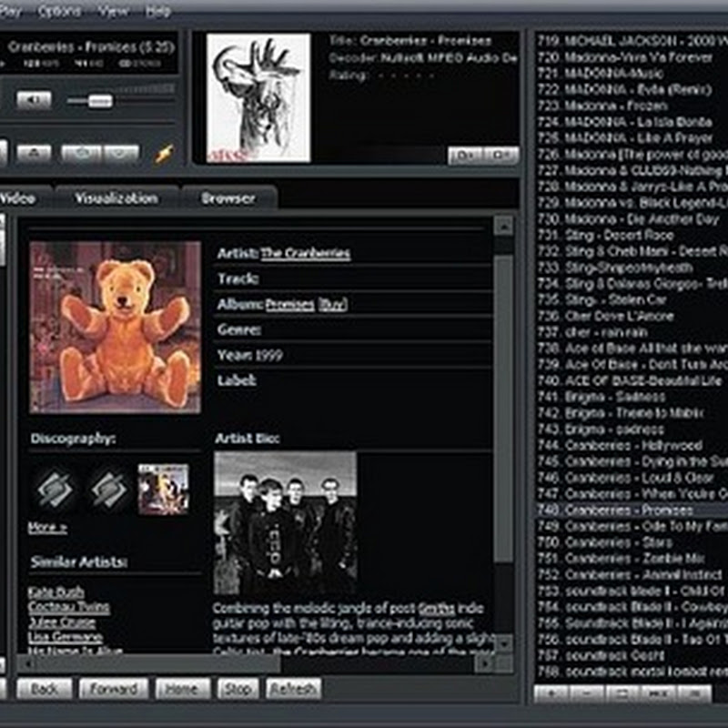Click the band photo in Artist Bio

point(285,523)
